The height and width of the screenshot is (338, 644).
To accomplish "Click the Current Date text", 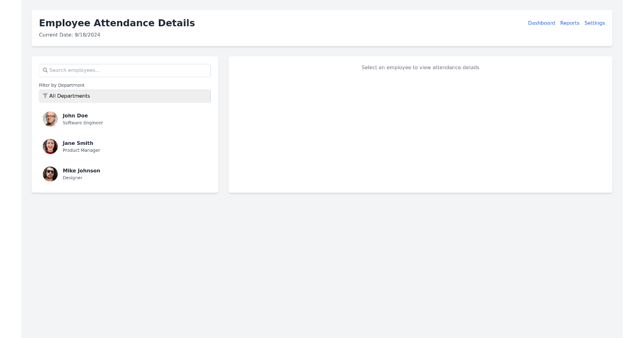I will click(69, 35).
